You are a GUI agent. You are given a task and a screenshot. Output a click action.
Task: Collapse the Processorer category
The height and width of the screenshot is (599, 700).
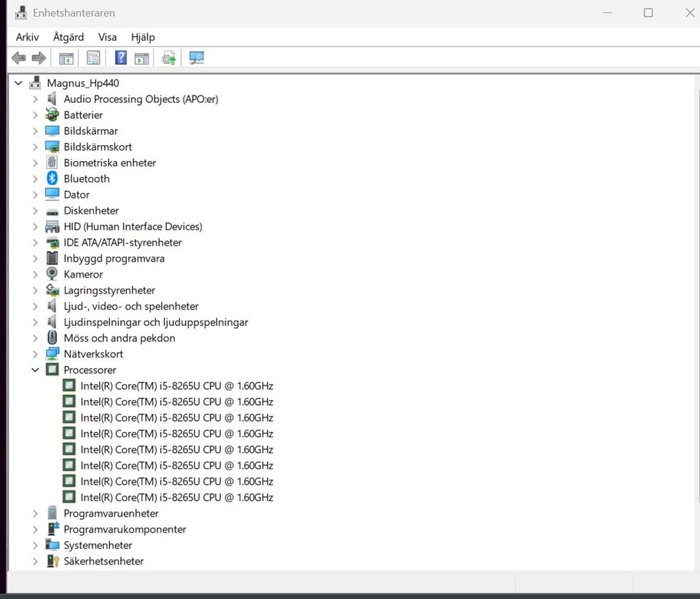pyautogui.click(x=35, y=369)
